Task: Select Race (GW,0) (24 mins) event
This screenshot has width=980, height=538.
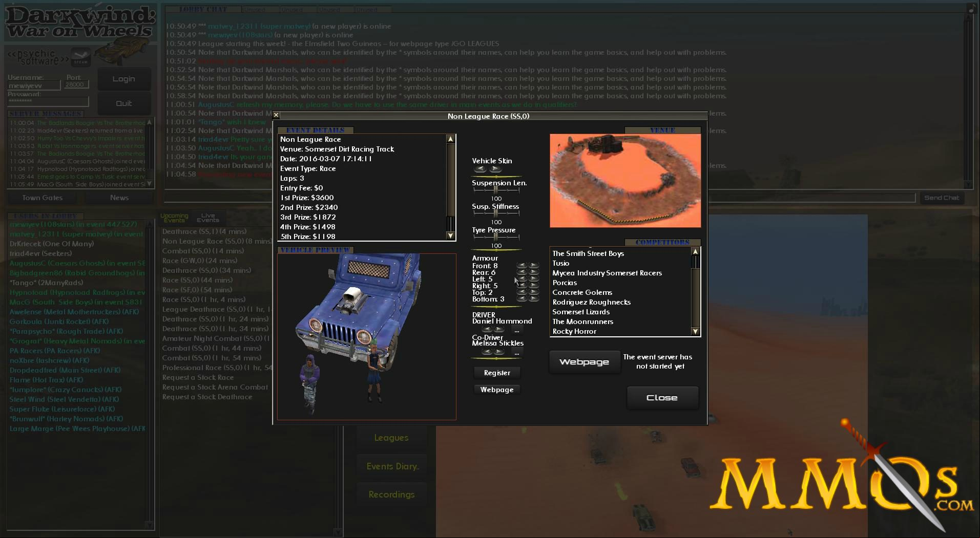Action: tap(200, 261)
